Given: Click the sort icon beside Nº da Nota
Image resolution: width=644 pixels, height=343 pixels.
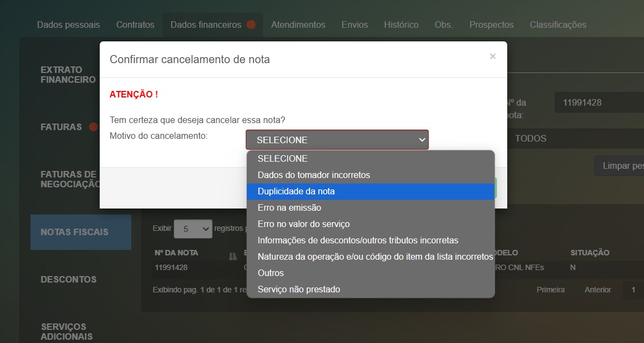Looking at the screenshot, I should click(x=234, y=254).
